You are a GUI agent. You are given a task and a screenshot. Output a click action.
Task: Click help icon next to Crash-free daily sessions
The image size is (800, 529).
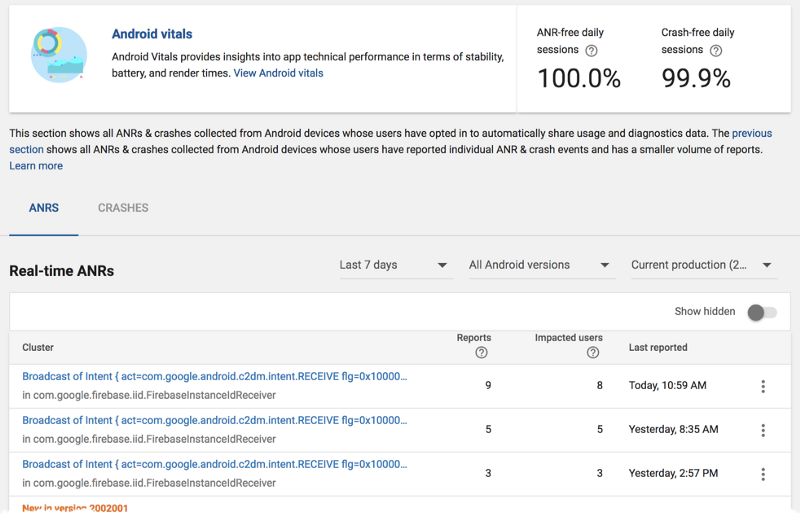pyautogui.click(x=715, y=50)
